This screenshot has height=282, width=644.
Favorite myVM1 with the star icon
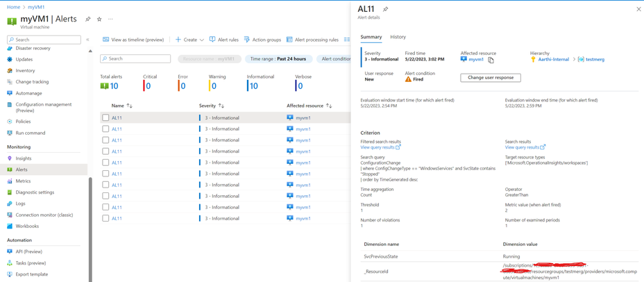click(99, 19)
